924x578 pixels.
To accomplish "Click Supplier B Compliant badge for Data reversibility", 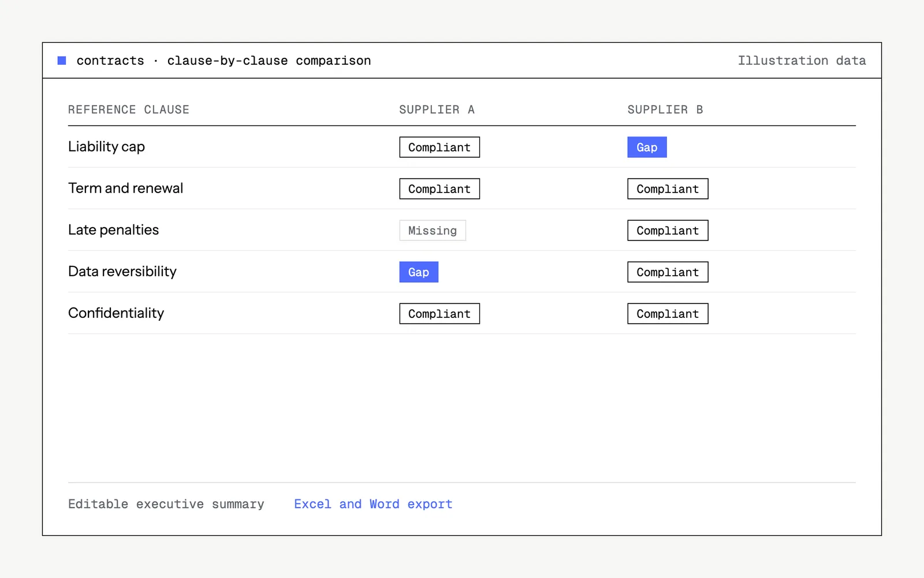I will (668, 272).
